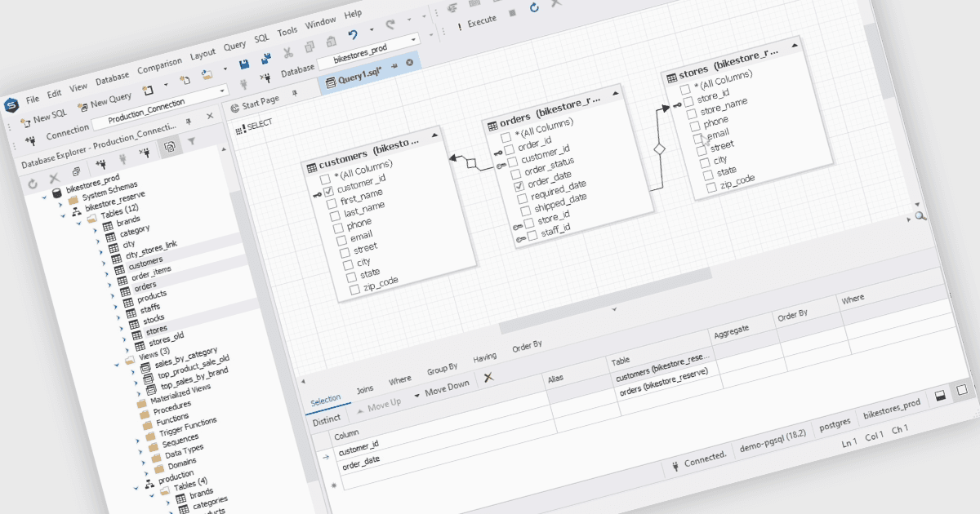Click the filter funnel icon in Database Explorer
Viewport: 980px width, 514px height.
click(x=192, y=141)
